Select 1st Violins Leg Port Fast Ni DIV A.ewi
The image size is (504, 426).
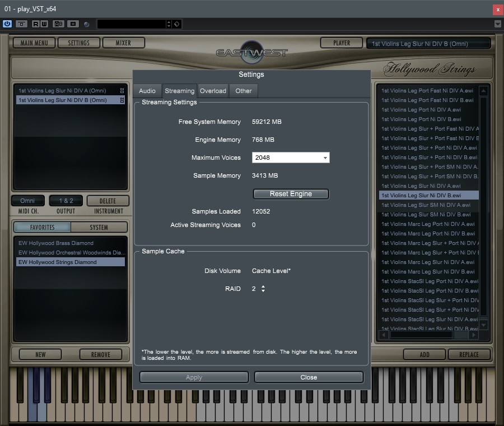point(429,91)
